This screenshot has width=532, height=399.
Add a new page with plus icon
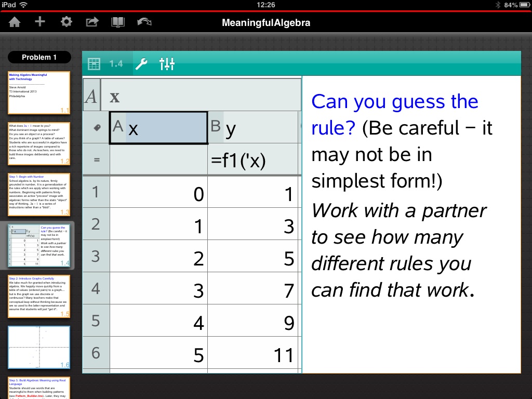[x=40, y=22]
